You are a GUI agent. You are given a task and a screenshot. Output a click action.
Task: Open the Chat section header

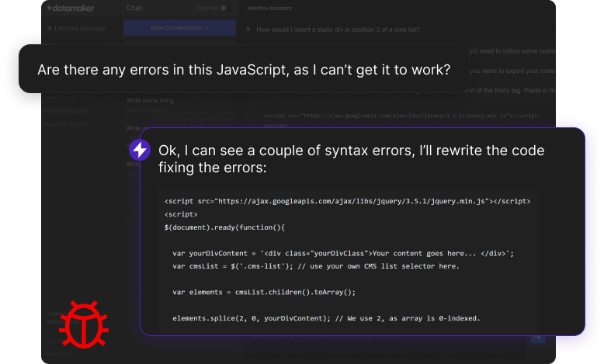pos(134,8)
